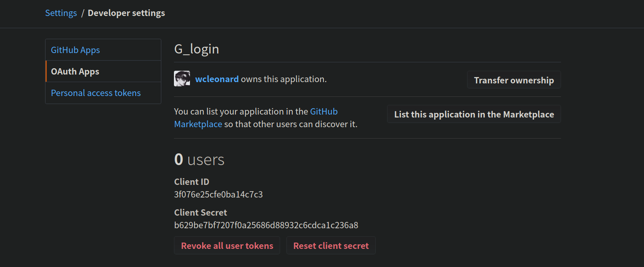Click the Reset client secret button
644x267 pixels.
point(331,246)
